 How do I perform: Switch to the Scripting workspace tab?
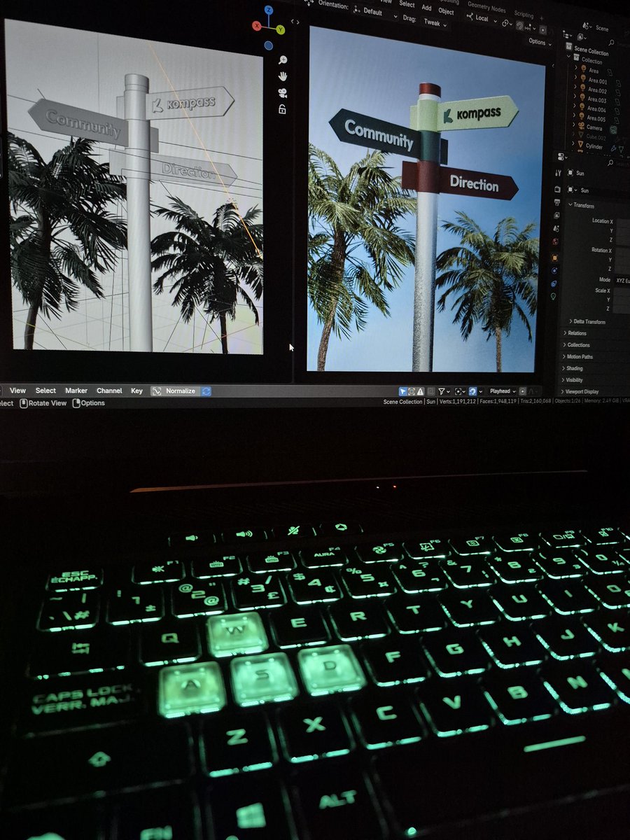(524, 13)
